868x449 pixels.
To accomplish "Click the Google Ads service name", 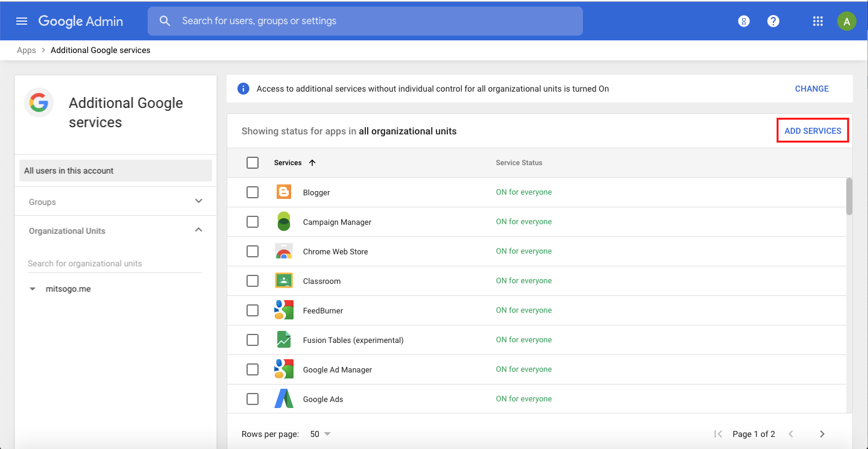I will click(x=323, y=400).
